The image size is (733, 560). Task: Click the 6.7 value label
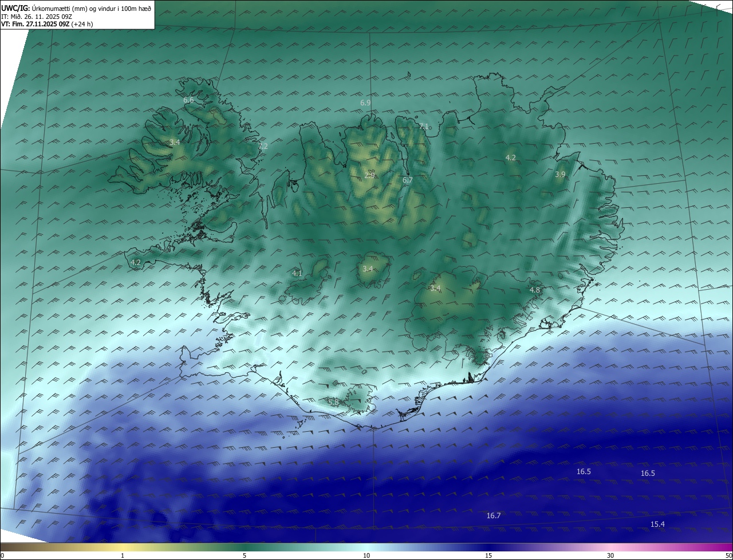408,180
